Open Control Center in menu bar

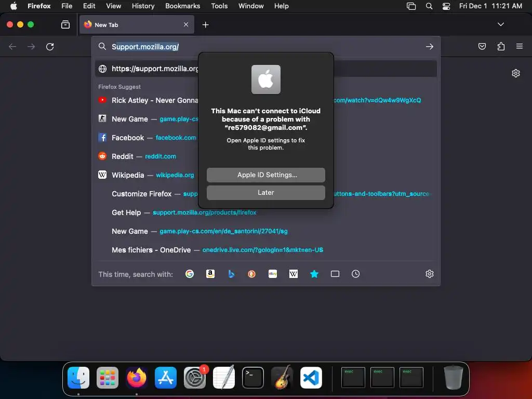coord(446,6)
